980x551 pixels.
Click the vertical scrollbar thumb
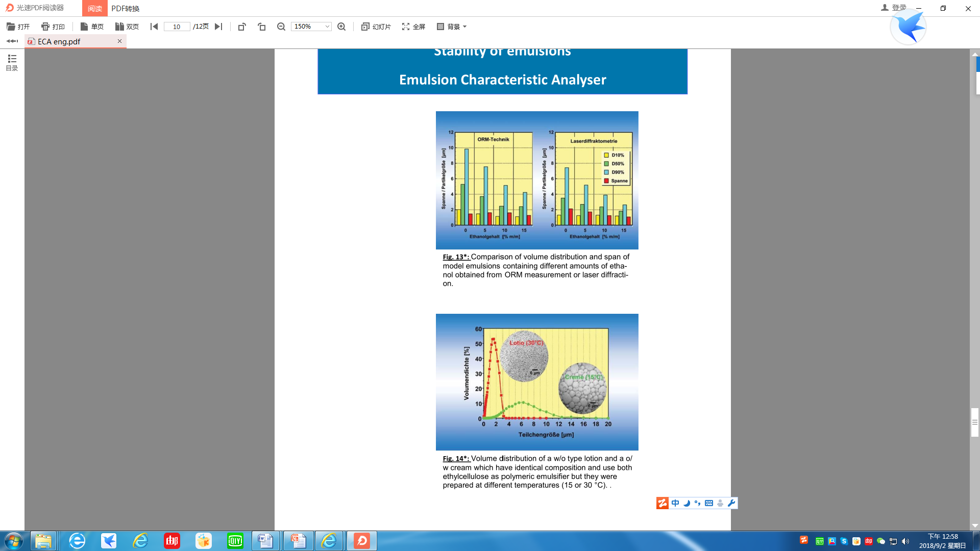[975, 422]
